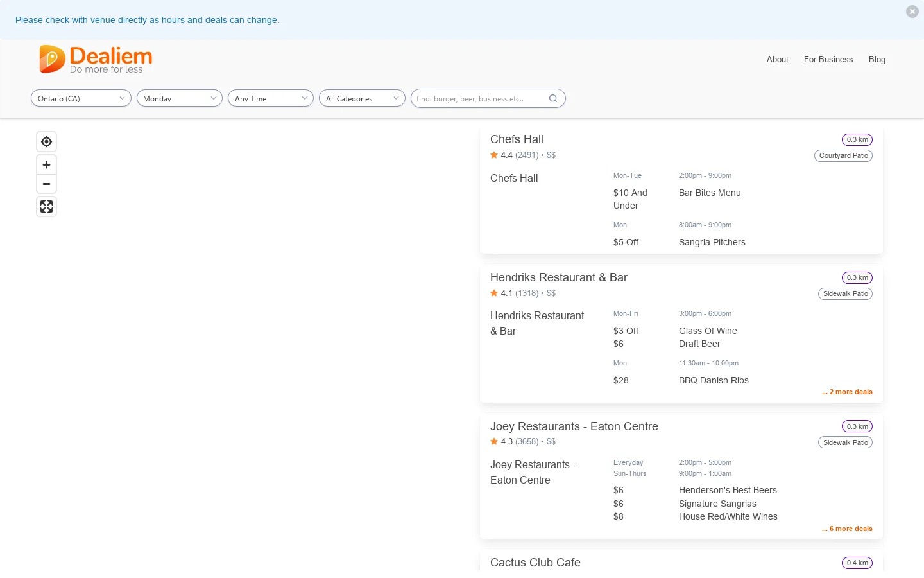
Task: Submit search with magnifier icon
Action: (553, 98)
